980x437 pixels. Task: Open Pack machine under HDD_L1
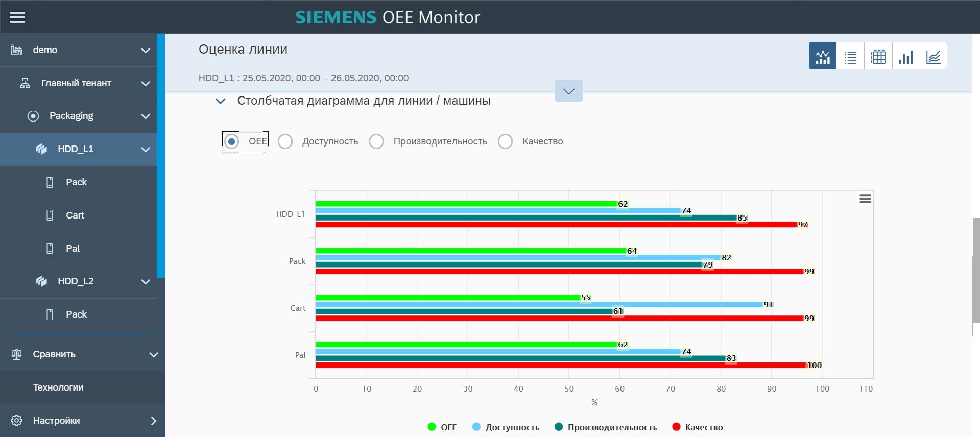click(x=79, y=182)
